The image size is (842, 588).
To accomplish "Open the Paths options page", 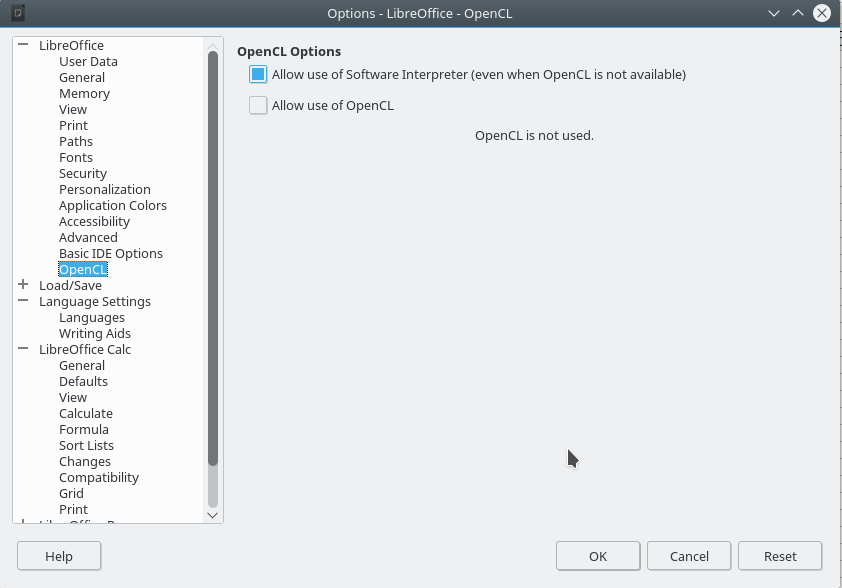I will point(76,141).
